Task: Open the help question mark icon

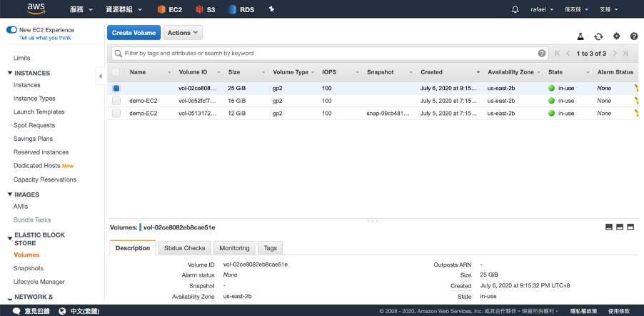Action: 634,36
